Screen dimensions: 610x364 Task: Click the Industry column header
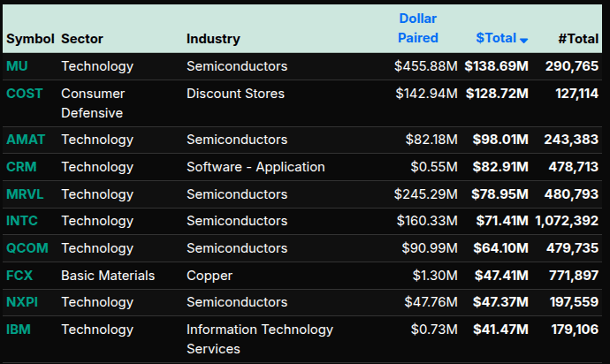[x=213, y=39]
